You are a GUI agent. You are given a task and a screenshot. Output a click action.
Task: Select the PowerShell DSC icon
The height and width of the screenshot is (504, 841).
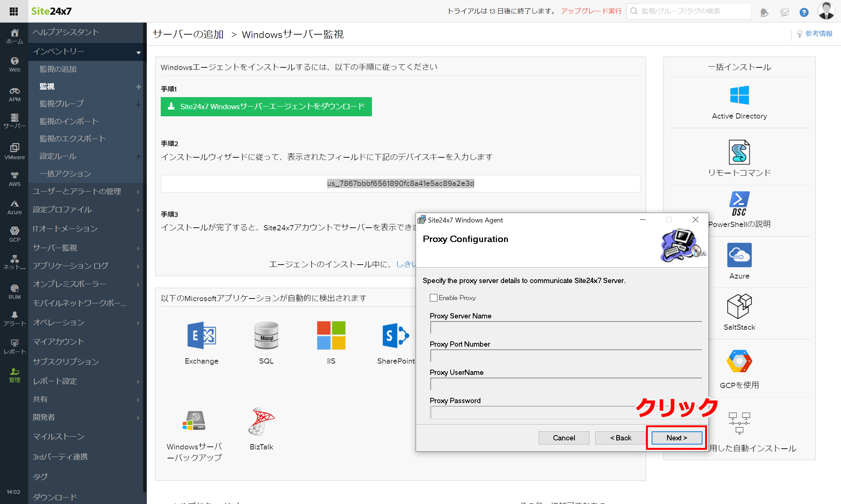(x=739, y=204)
